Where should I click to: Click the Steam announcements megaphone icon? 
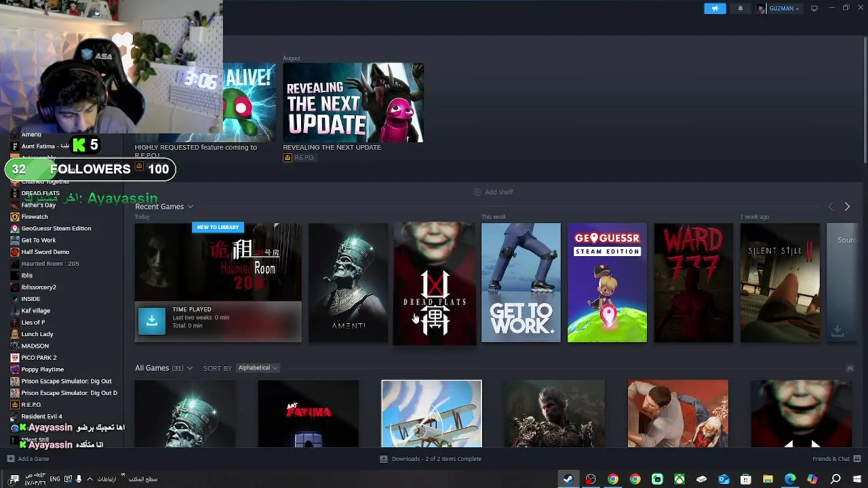coord(715,8)
